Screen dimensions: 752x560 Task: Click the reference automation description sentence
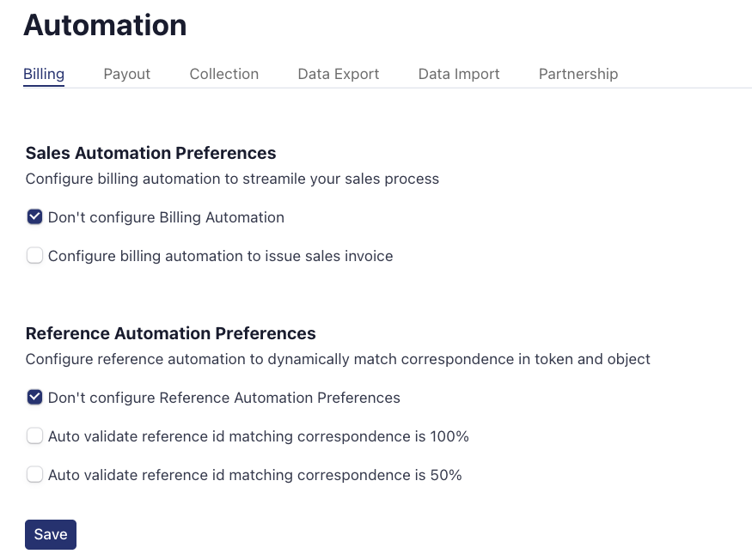(338, 359)
